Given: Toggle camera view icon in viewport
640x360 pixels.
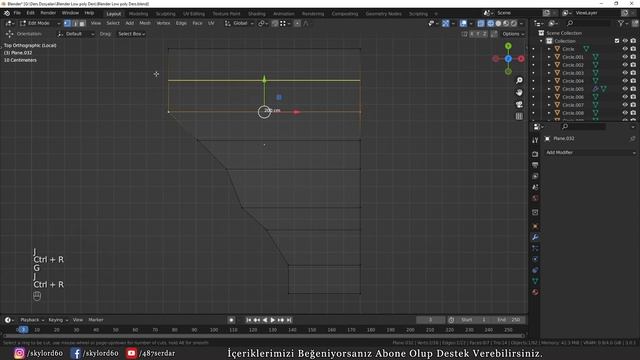Looking at the screenshot, I should (519, 104).
